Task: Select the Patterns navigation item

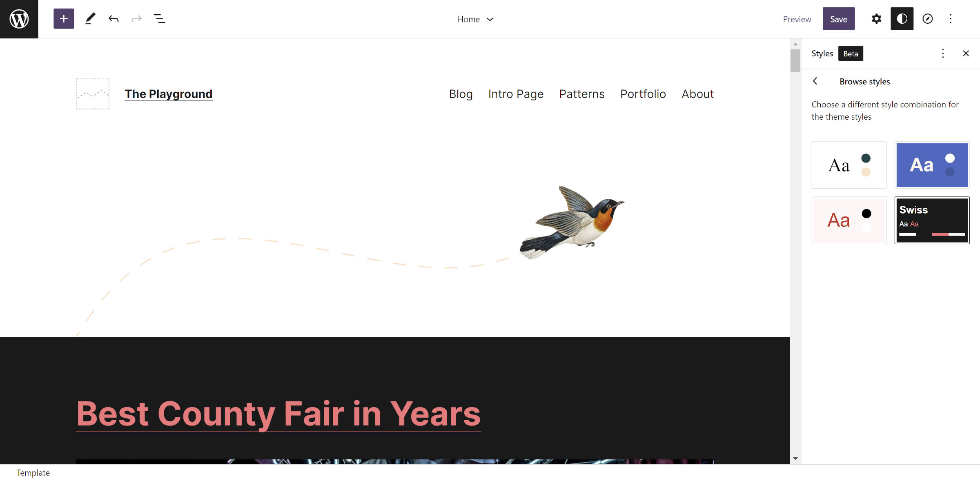Action: point(581,94)
